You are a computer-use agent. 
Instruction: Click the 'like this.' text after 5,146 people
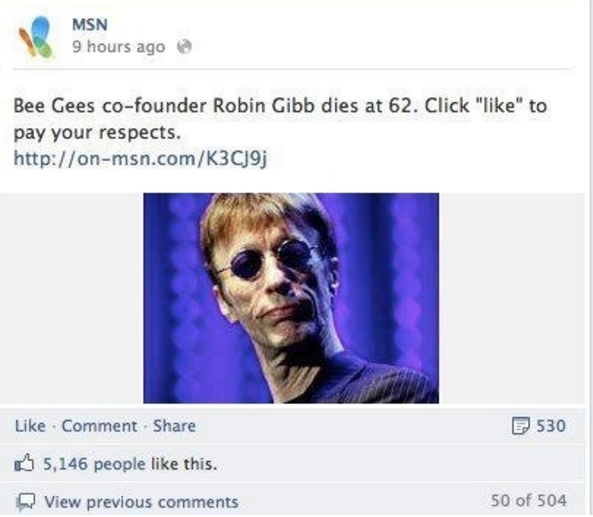[184, 464]
